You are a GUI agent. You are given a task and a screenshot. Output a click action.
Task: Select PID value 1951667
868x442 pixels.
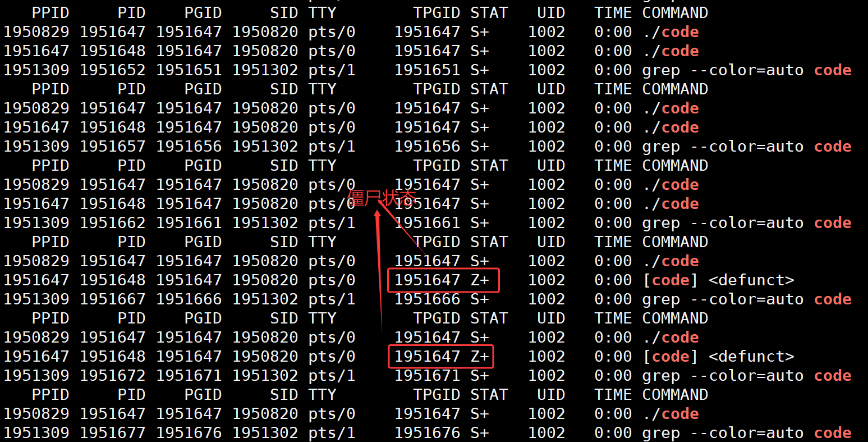[112, 299]
